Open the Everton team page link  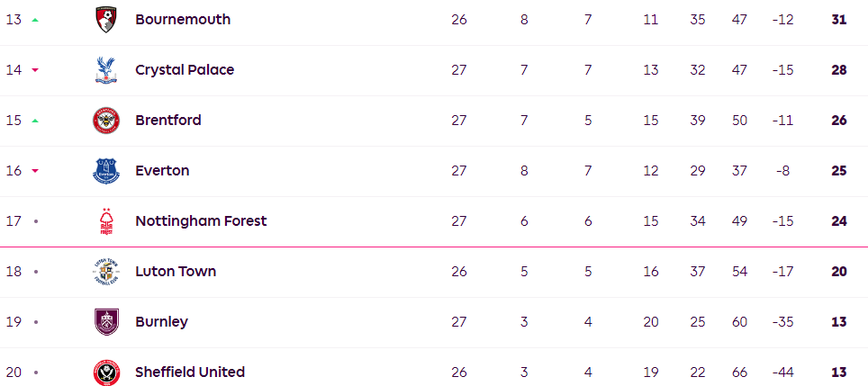coord(162,171)
